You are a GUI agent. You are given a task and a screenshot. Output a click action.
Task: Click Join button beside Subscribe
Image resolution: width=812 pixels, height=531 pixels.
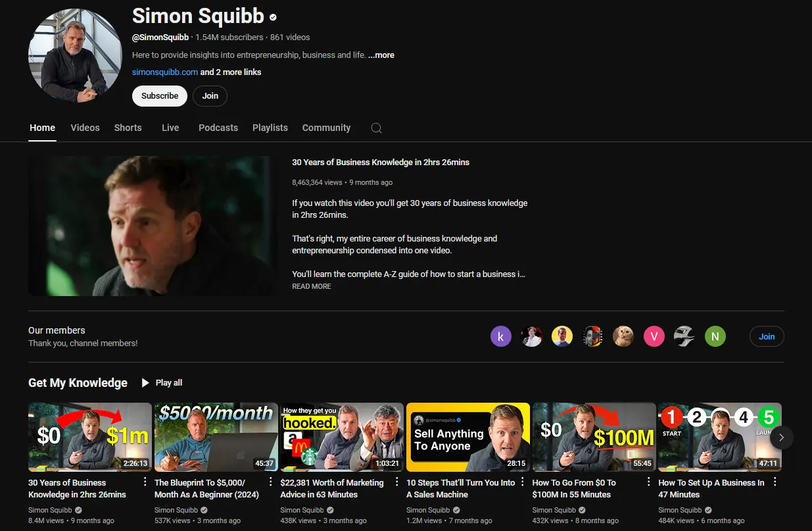[x=210, y=96]
